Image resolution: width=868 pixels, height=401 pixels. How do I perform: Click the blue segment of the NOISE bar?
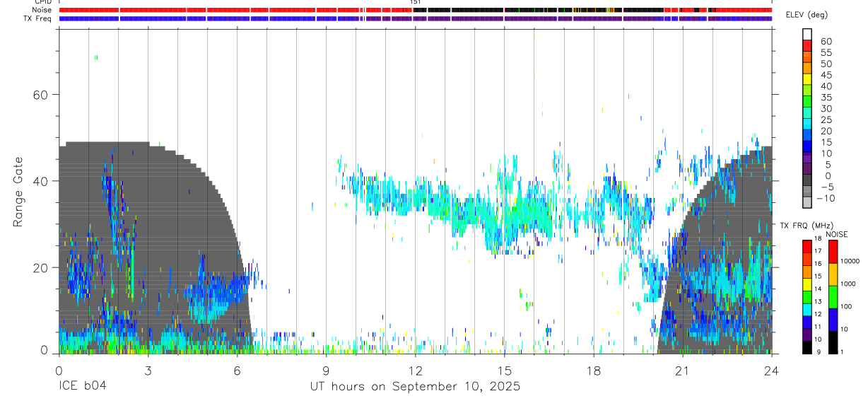[x=833, y=319]
